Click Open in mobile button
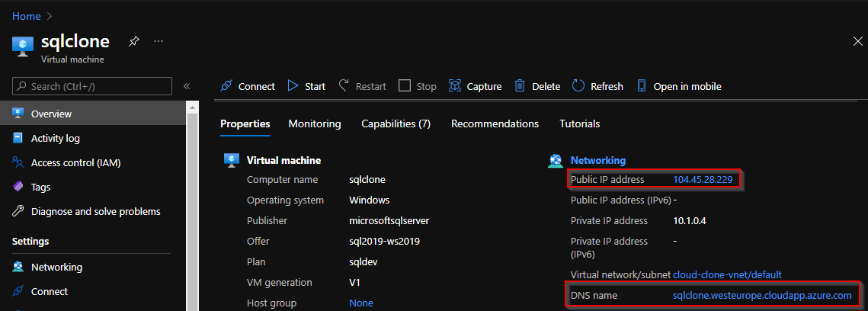 point(679,86)
